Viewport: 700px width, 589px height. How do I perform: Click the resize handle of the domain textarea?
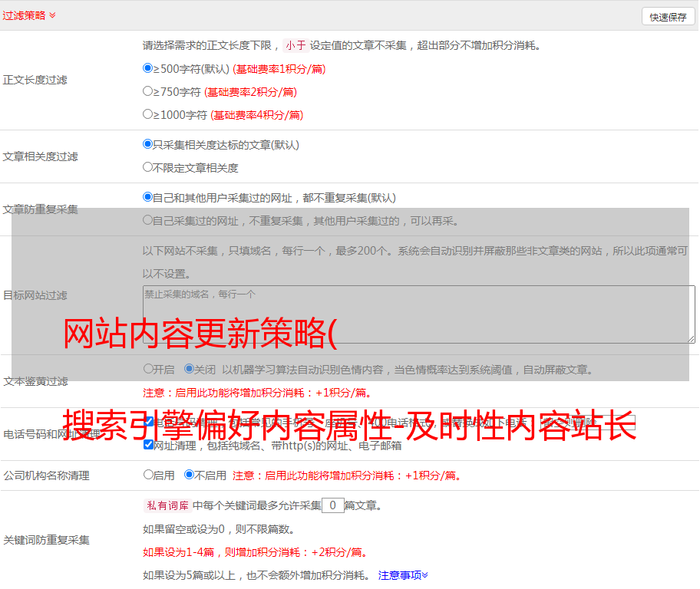691,339
